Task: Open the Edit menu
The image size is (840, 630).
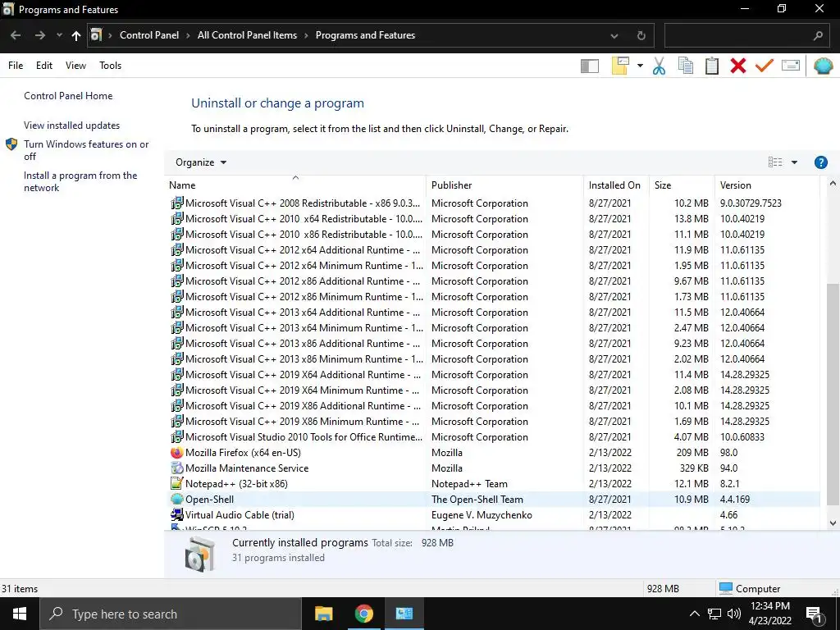Action: coord(44,66)
